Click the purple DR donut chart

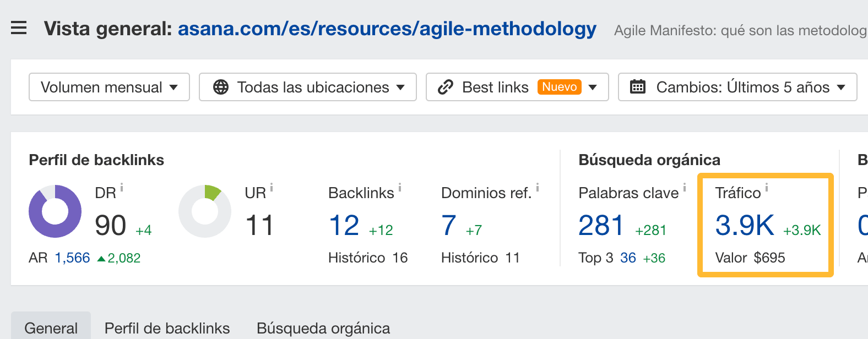pos(55,211)
